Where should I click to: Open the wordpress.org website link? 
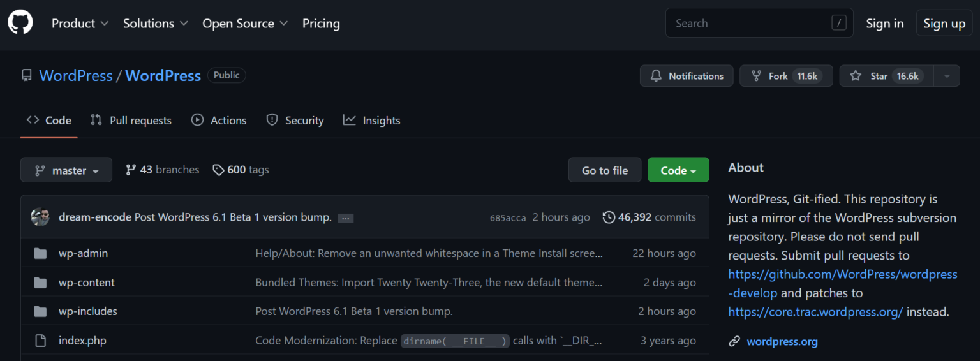click(782, 341)
